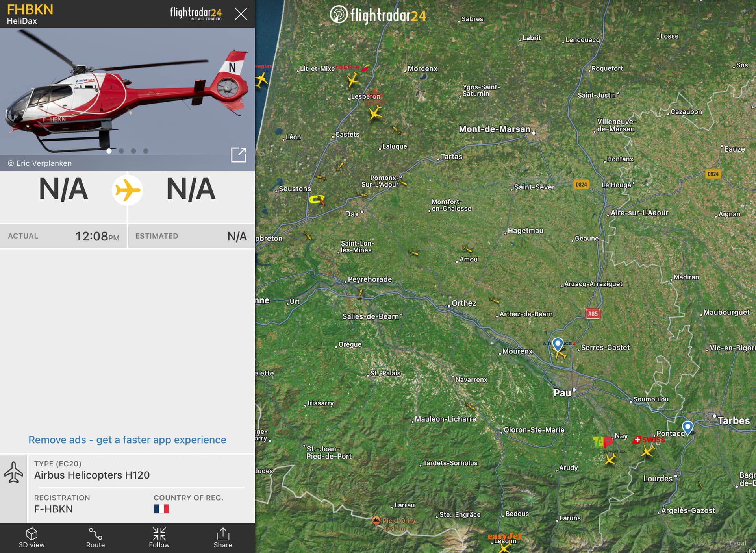Select the Iberia aircraft near Lit-et-Mixe
Screen dimensions: 756x553
tap(353, 80)
